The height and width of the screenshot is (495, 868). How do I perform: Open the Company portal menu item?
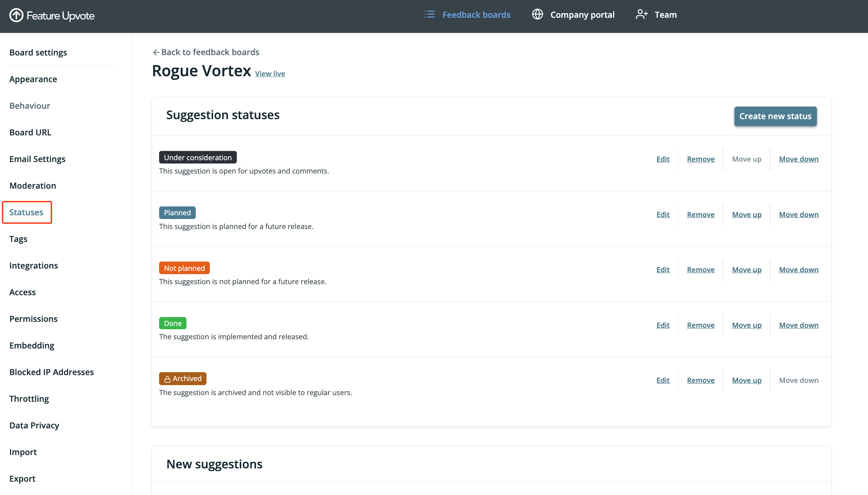click(582, 15)
